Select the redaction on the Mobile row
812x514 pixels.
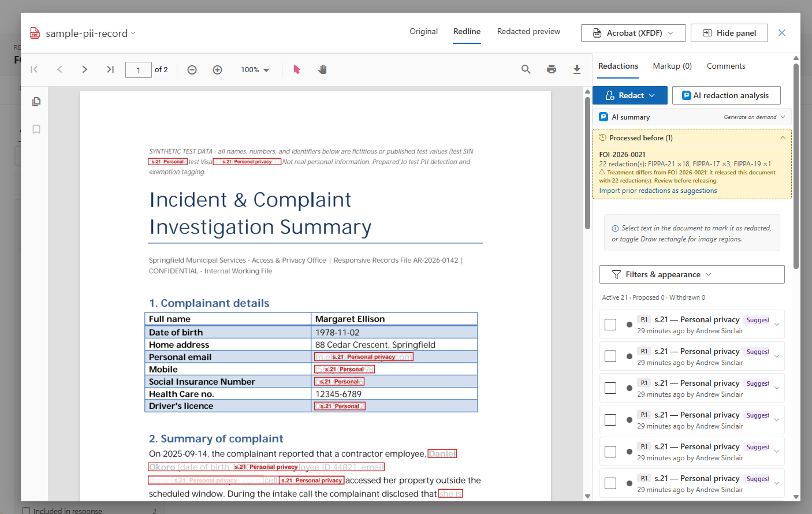click(344, 369)
